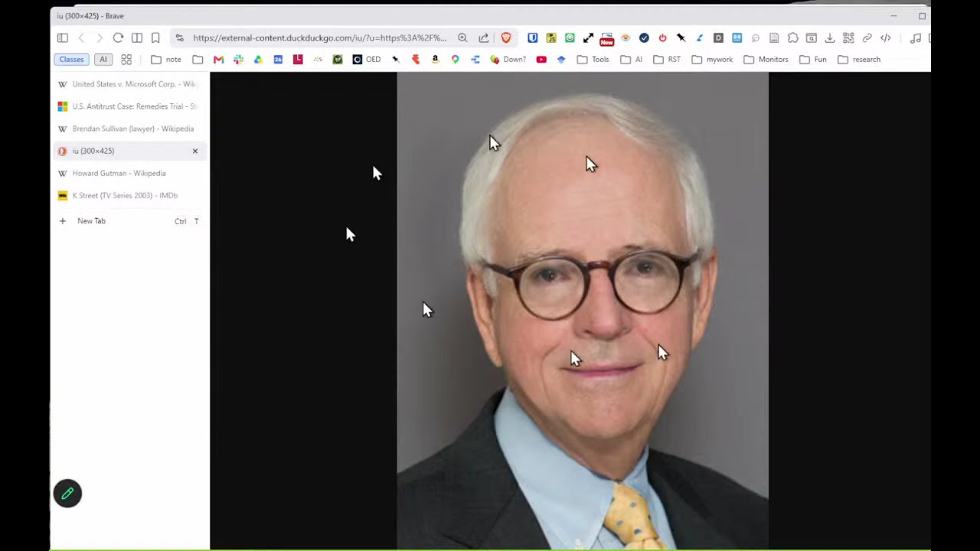The width and height of the screenshot is (980, 551).
Task: Expand the Fun bookmarks folder
Action: (812, 59)
